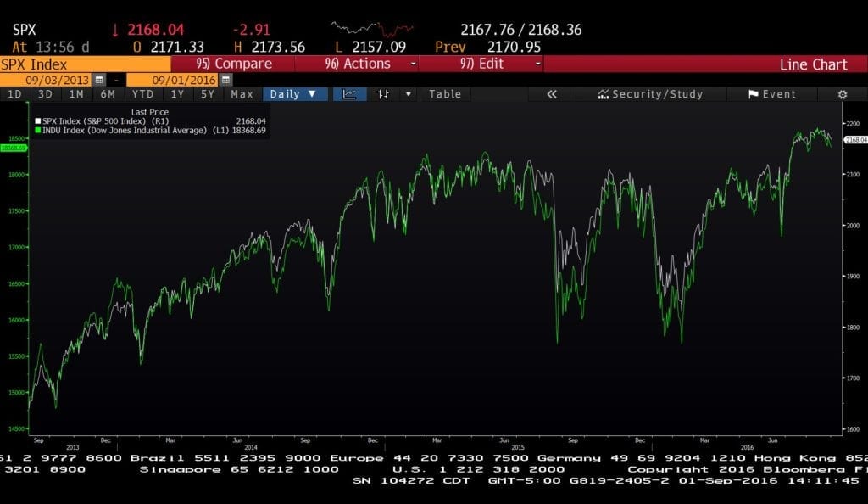The width and height of the screenshot is (868, 504).
Task: Select the 1D time range
Action: 15,94
